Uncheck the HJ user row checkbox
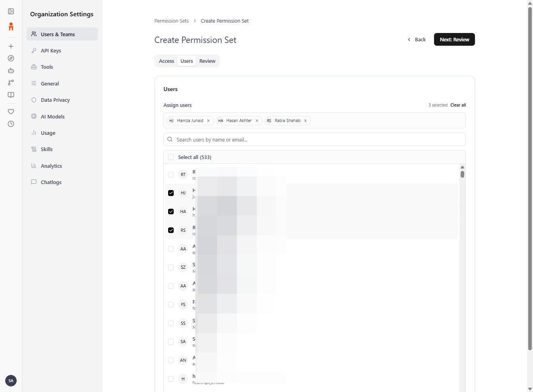The height and width of the screenshot is (392, 533). 171,193
